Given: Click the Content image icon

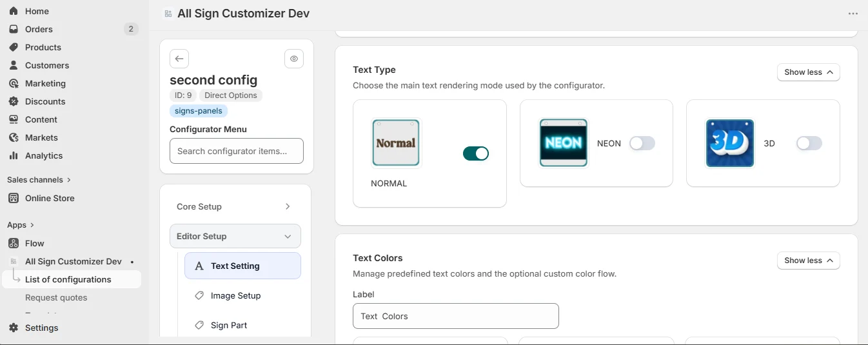Looking at the screenshot, I should 14,119.
